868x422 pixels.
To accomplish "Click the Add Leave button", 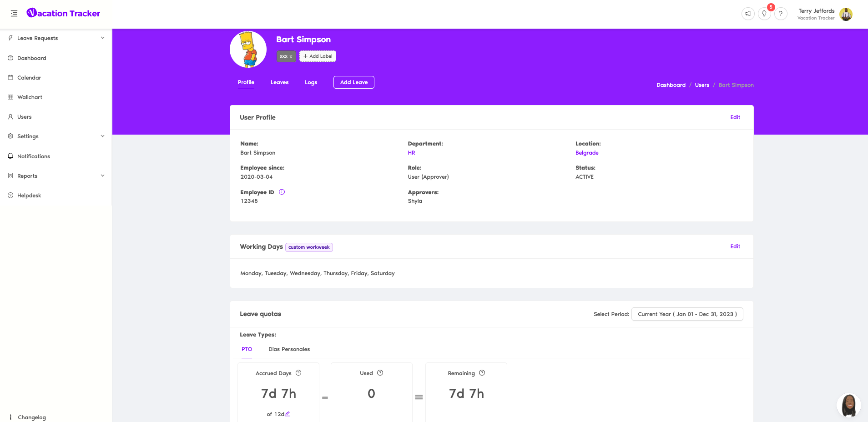I will [x=353, y=82].
